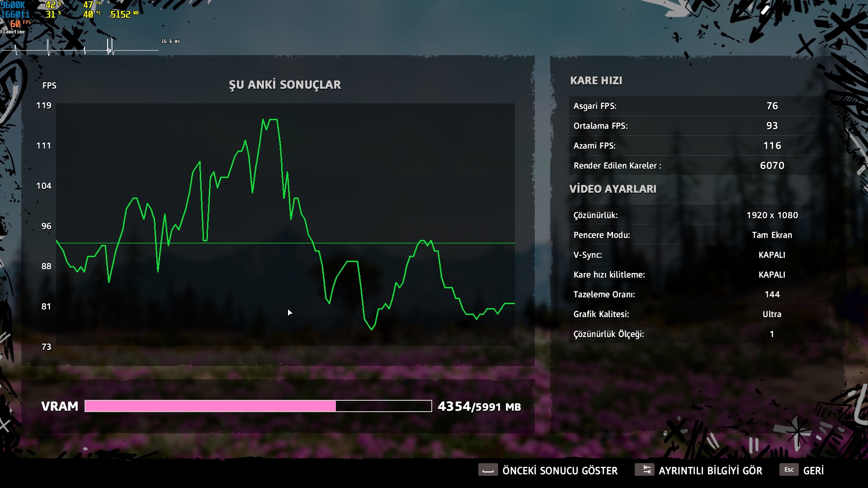The width and height of the screenshot is (868, 488).
Task: Select the V-Sync label
Action: click(588, 255)
